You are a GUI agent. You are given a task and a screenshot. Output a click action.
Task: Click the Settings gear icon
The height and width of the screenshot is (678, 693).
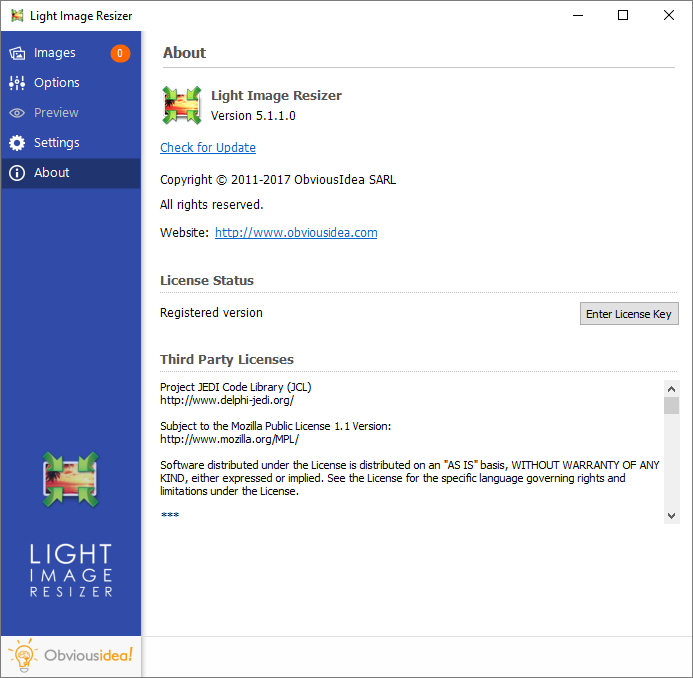click(x=17, y=143)
